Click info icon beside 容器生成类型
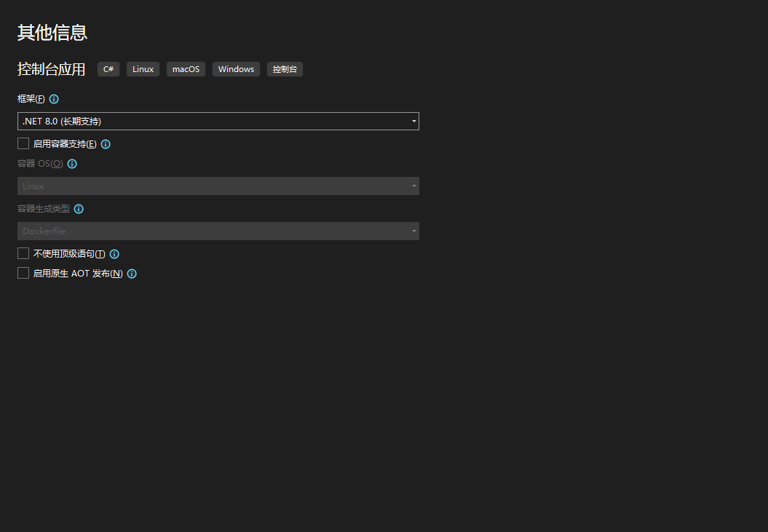The height and width of the screenshot is (532, 768). click(79, 209)
